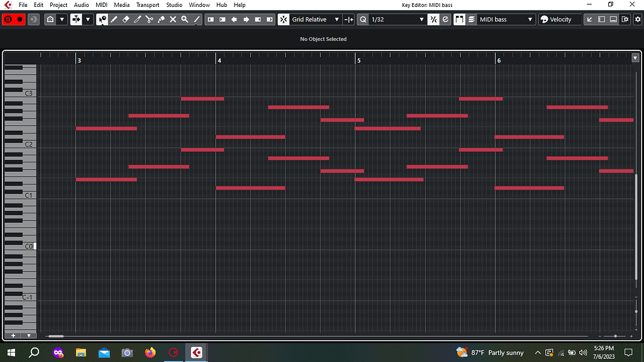
Task: Click bar 4 marker in the ruler
Action: pos(219,60)
